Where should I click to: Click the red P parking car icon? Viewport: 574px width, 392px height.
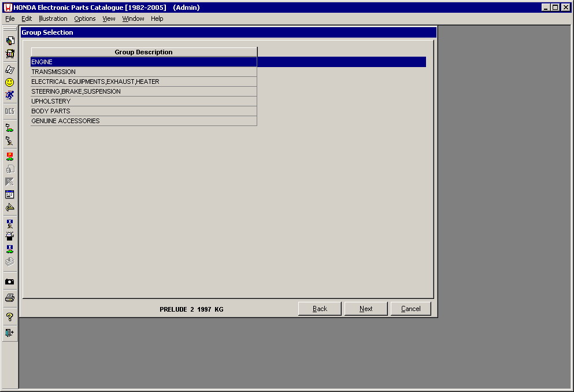10,156
